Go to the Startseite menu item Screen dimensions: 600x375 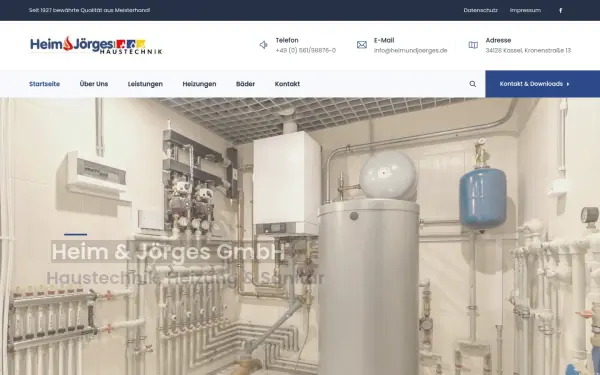click(44, 84)
